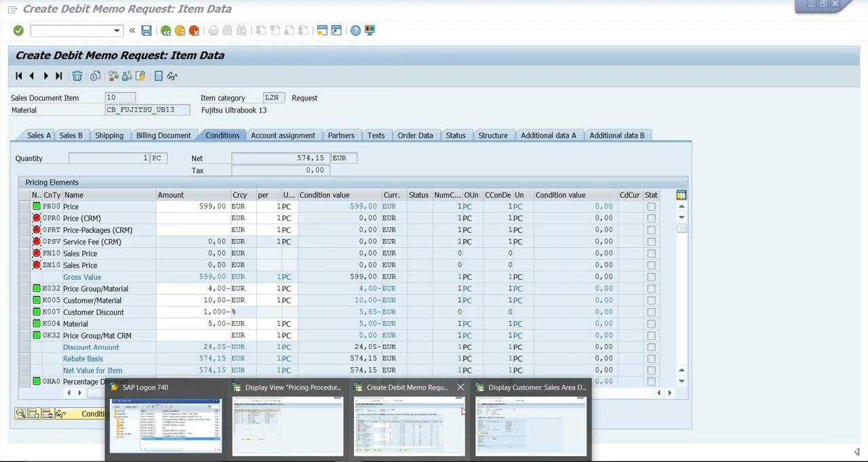
Task: Click the Generate Shortcut icon
Action: (336, 30)
